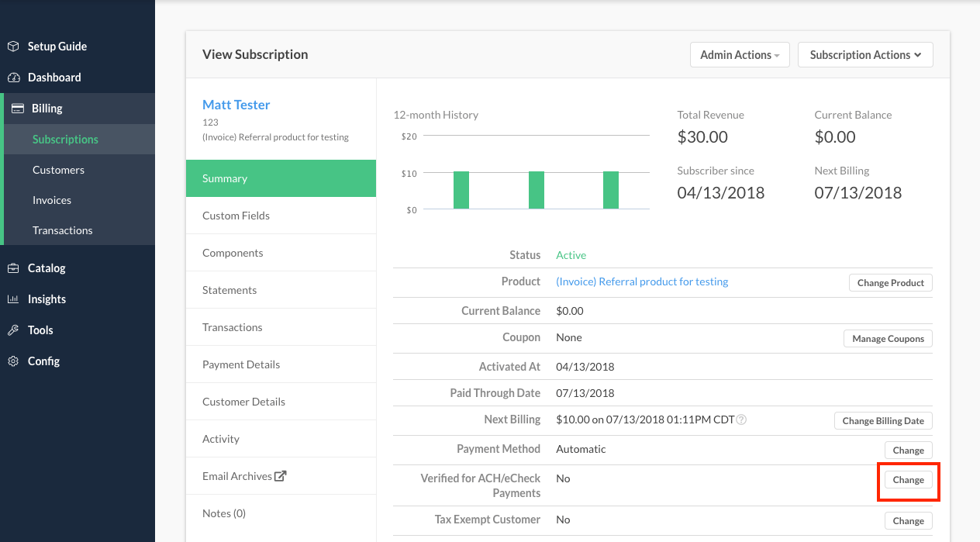Click Change for Tax Exempt Customer

click(x=909, y=521)
